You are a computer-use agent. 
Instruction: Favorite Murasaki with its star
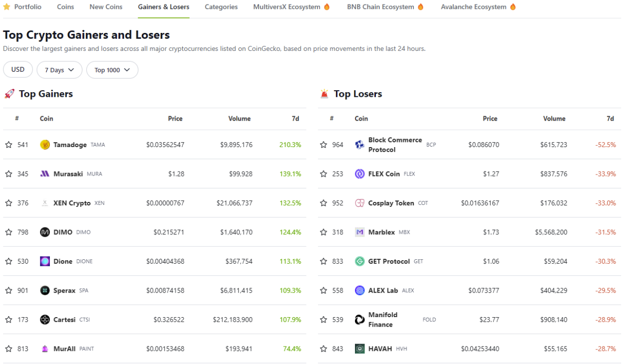pyautogui.click(x=8, y=174)
